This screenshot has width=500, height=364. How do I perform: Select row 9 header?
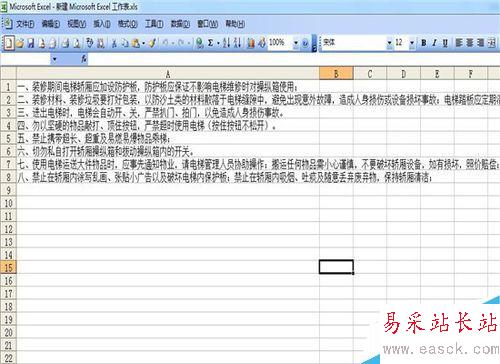[x=8, y=190]
